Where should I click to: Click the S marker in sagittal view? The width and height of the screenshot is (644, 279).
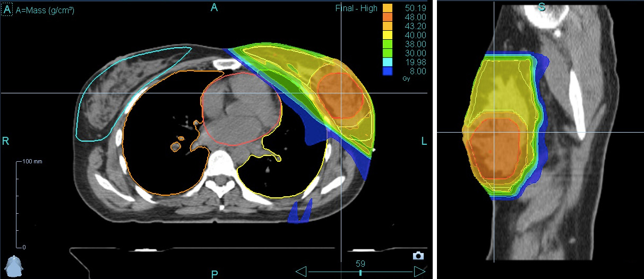point(542,7)
